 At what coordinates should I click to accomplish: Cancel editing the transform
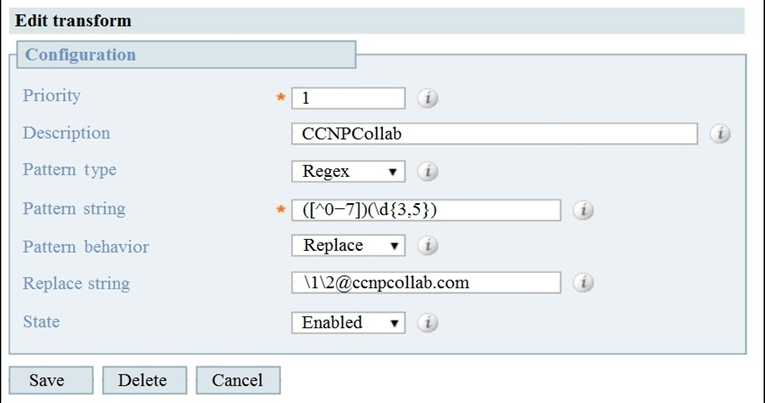pos(238,380)
